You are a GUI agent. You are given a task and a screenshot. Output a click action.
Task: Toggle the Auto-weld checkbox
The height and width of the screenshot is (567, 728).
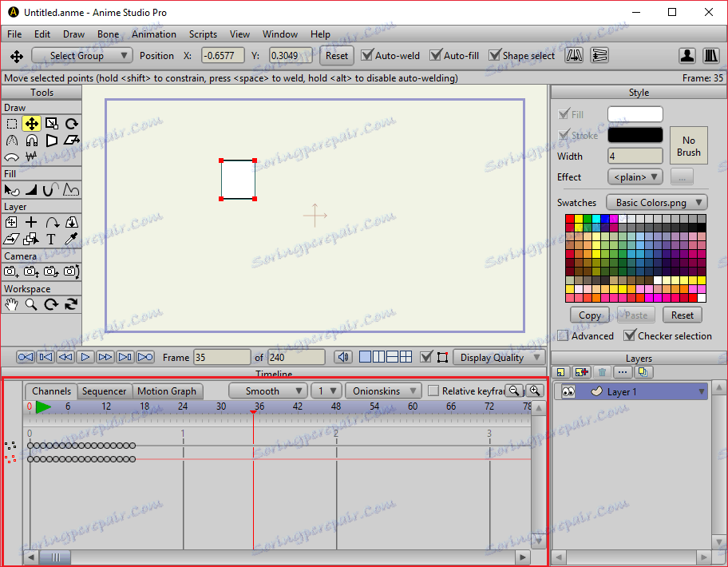(x=366, y=55)
